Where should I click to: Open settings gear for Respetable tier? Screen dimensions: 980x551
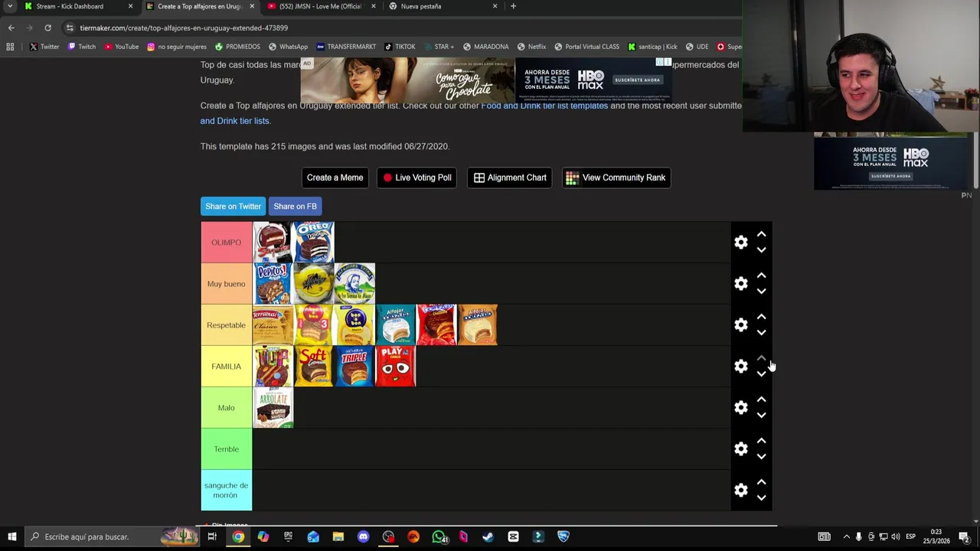tap(740, 325)
